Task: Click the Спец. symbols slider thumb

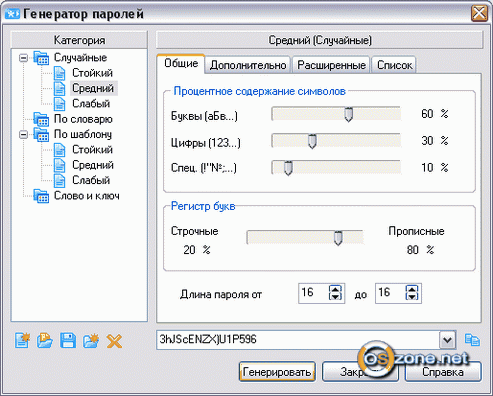Action: 288,168
